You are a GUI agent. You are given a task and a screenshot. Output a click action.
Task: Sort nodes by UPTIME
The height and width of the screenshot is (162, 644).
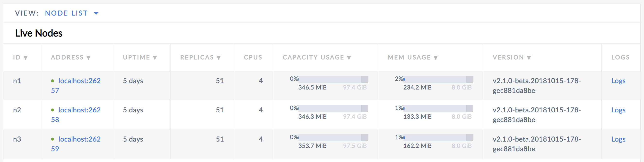[x=140, y=57]
